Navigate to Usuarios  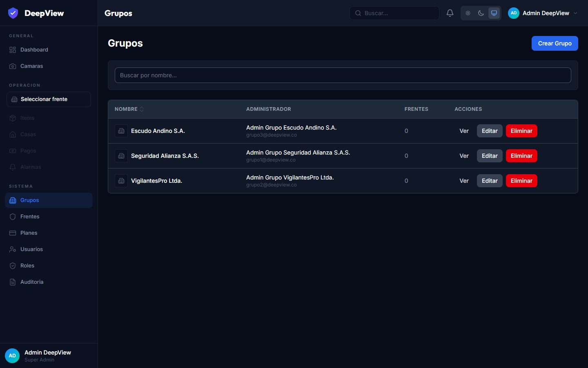pos(49,249)
